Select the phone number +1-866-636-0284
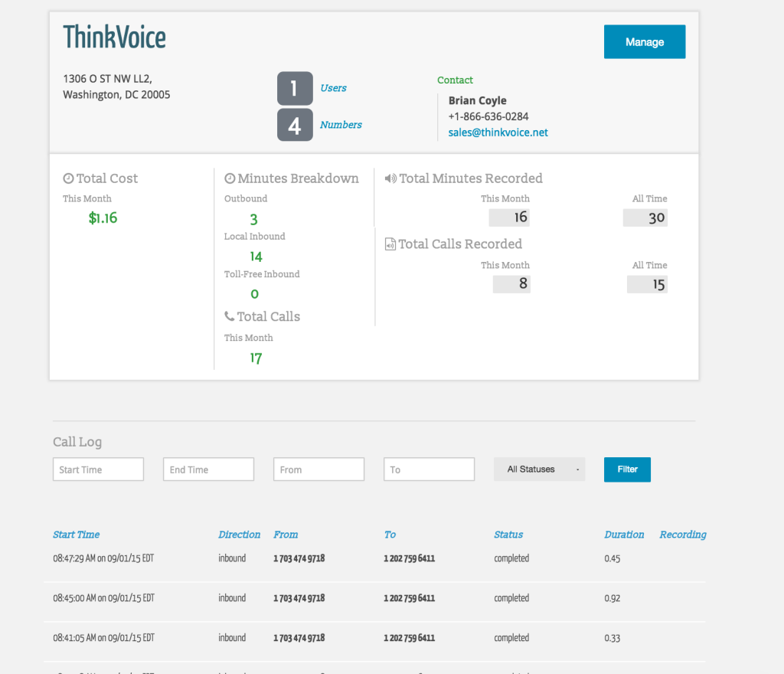784x674 pixels. [488, 116]
